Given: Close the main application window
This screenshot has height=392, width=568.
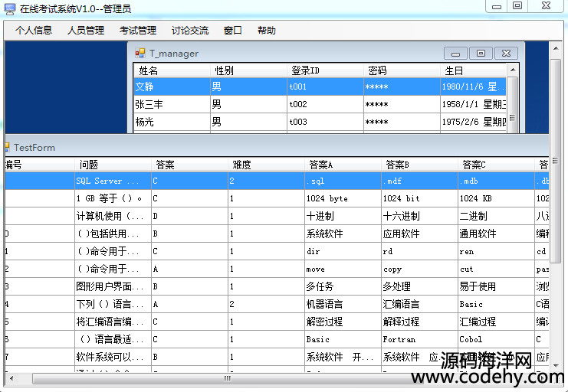Looking at the screenshot, I should [546, 6].
